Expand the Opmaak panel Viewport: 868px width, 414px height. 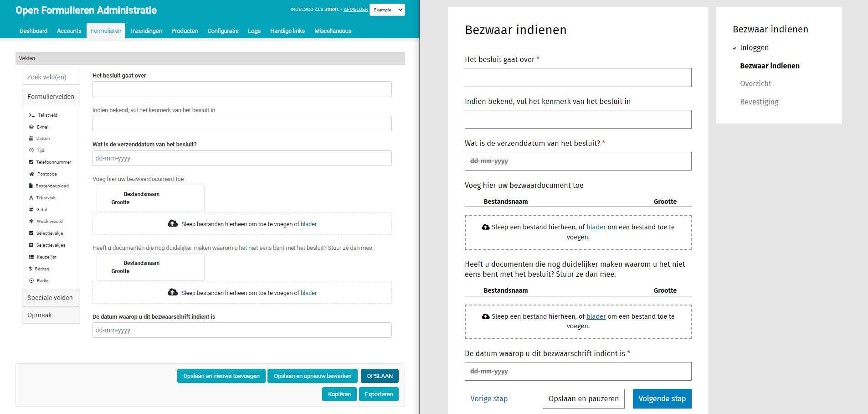click(x=51, y=315)
